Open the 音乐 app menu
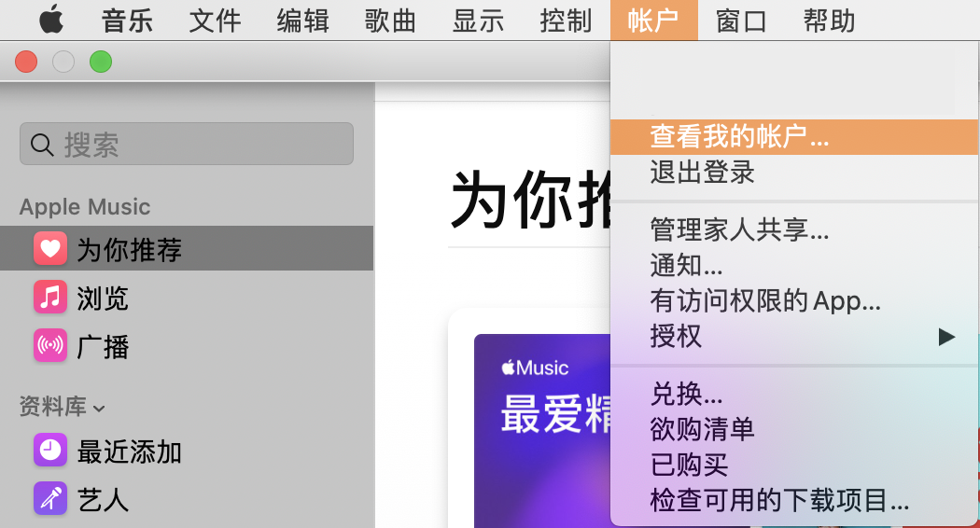 pyautogui.click(x=128, y=20)
